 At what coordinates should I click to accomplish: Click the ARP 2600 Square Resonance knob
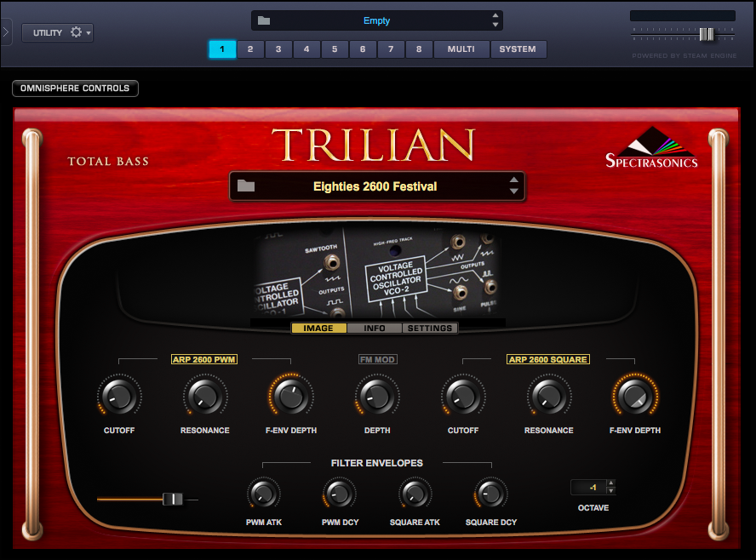[x=548, y=396]
